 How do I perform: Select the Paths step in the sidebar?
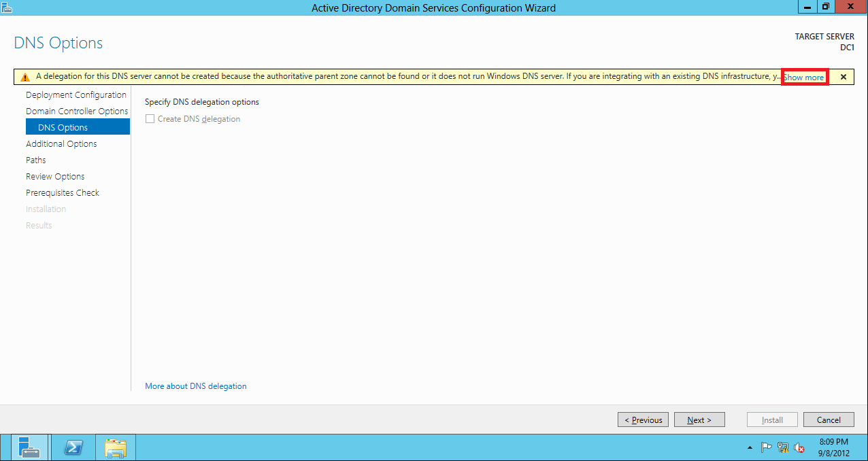(35, 160)
